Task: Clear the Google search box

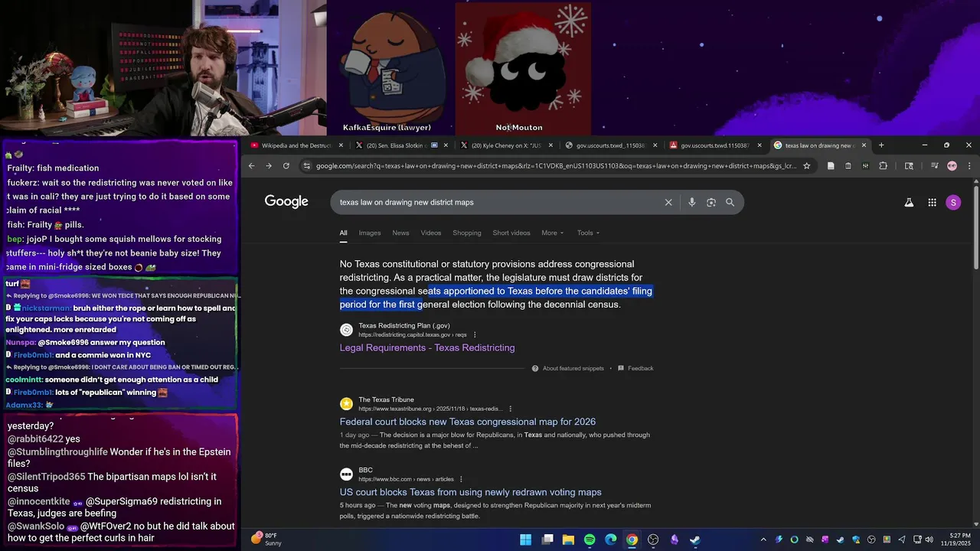Action: click(x=668, y=203)
